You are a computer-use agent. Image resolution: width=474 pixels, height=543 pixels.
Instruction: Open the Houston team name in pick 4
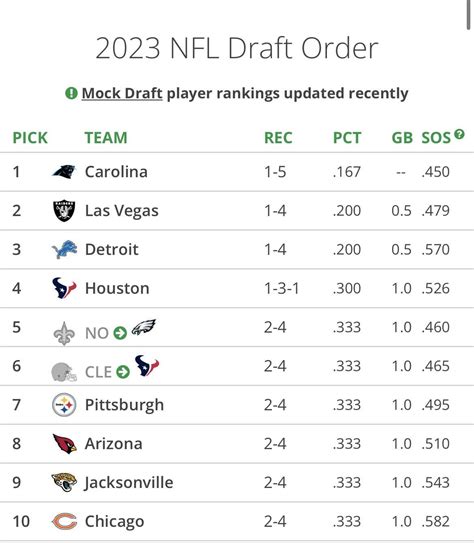(x=117, y=288)
